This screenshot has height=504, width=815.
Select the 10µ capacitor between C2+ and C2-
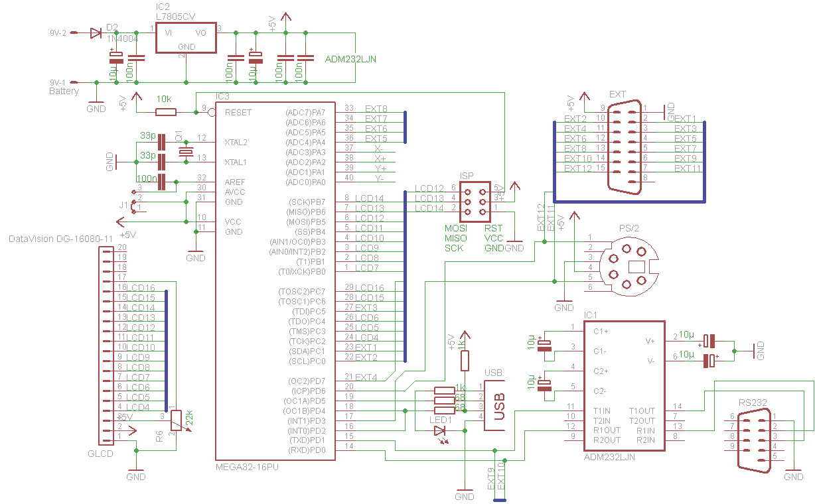(546, 385)
